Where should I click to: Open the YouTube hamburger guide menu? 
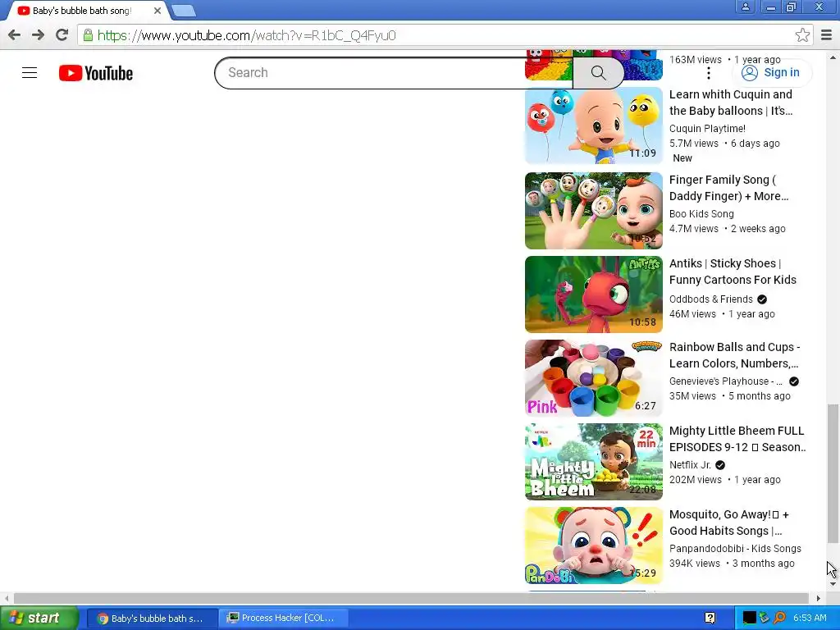click(x=30, y=73)
